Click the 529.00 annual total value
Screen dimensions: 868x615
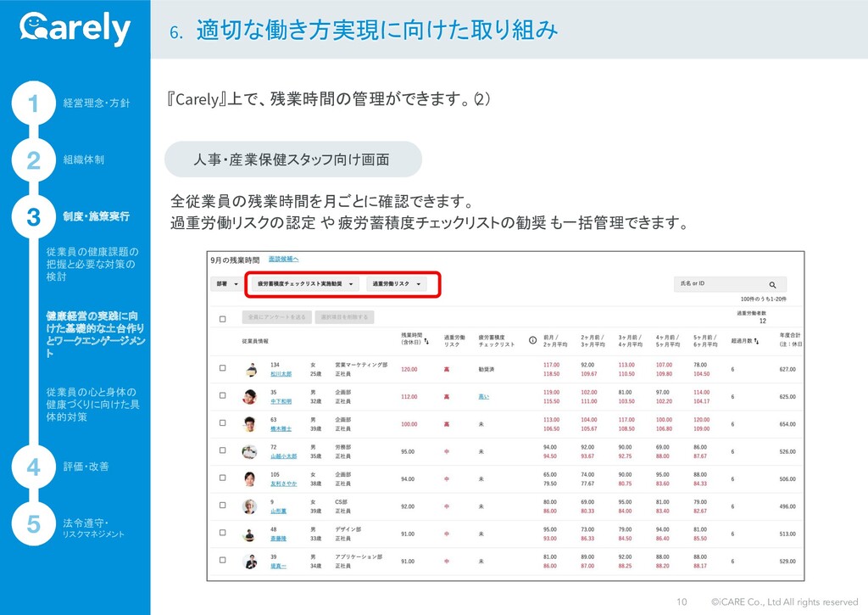(x=787, y=562)
